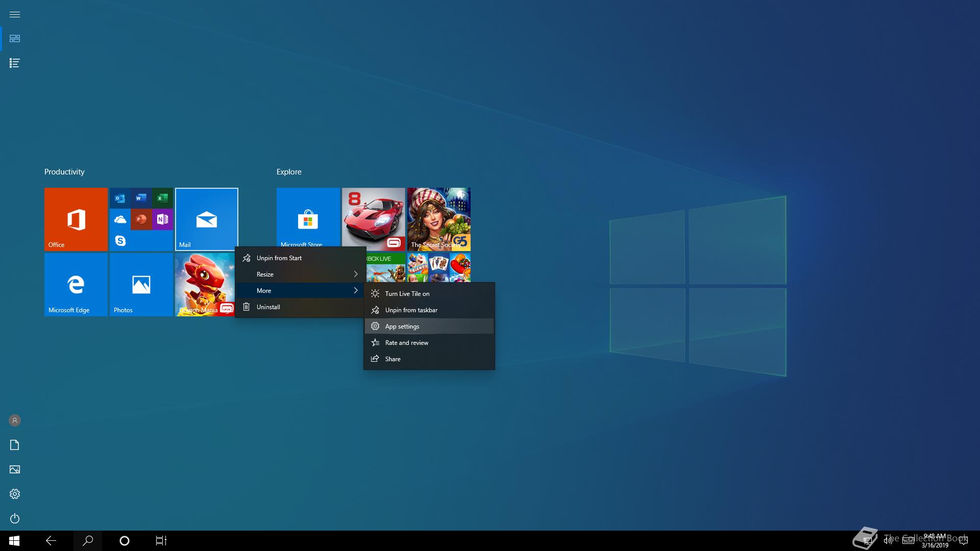Click the user account avatar
980x551 pixels.
pos(15,420)
